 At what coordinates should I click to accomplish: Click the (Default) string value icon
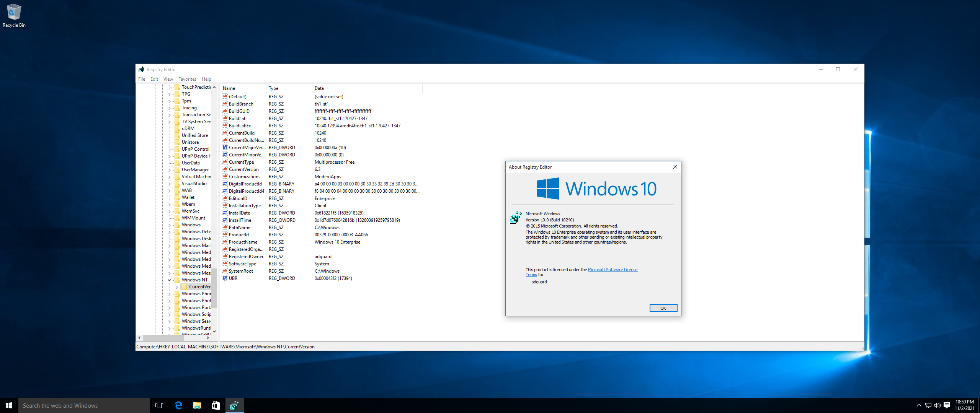point(225,96)
